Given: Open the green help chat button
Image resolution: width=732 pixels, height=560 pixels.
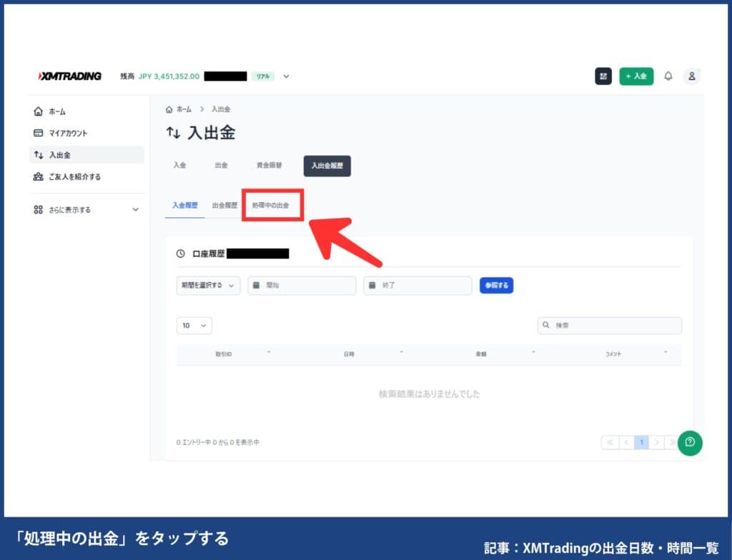Looking at the screenshot, I should click(690, 442).
